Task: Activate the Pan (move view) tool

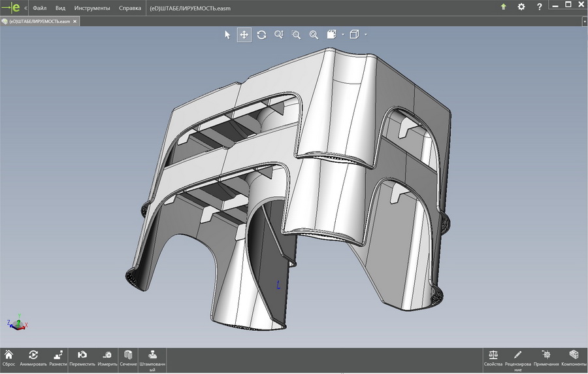Action: click(244, 35)
